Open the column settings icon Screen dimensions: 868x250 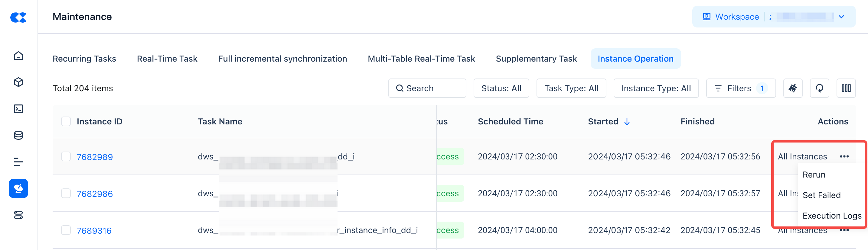tap(846, 88)
